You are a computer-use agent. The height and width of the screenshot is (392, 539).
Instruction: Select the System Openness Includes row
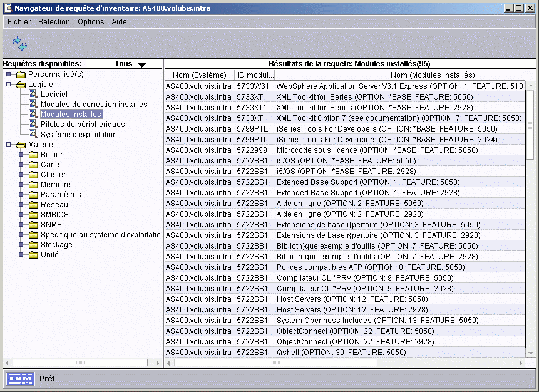pyautogui.click(x=345, y=321)
